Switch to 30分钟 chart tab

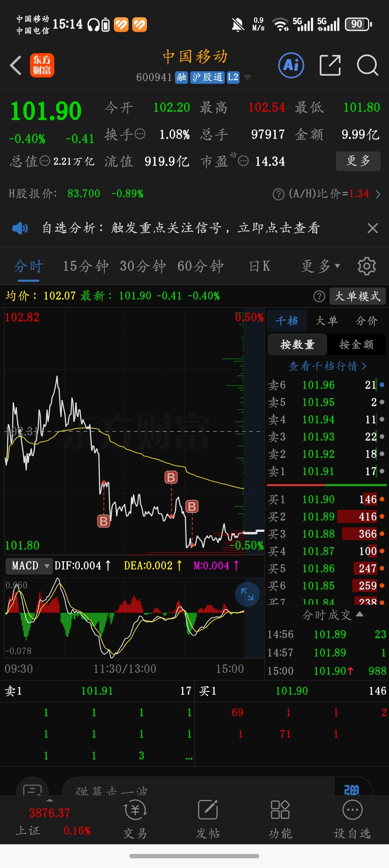coord(143,267)
